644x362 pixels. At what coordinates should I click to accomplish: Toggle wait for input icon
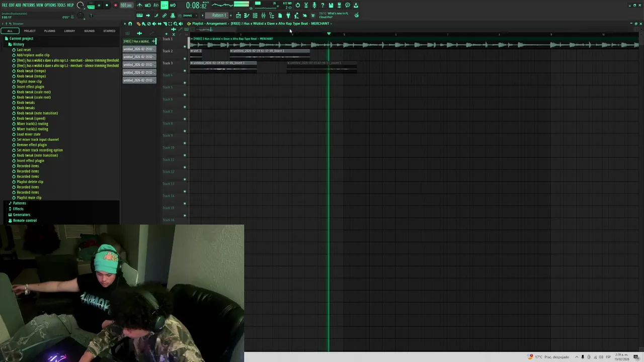click(148, 6)
